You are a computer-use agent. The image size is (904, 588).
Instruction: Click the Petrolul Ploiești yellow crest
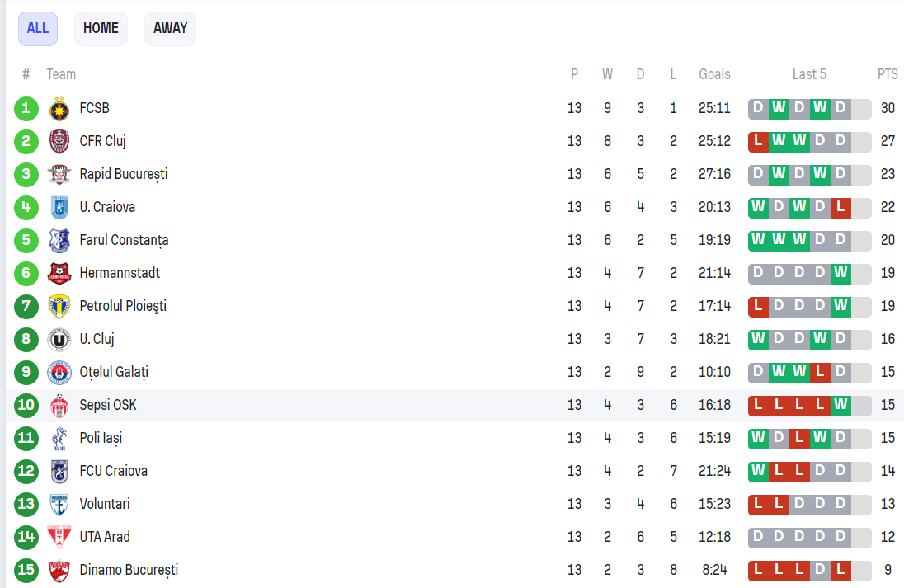click(59, 306)
